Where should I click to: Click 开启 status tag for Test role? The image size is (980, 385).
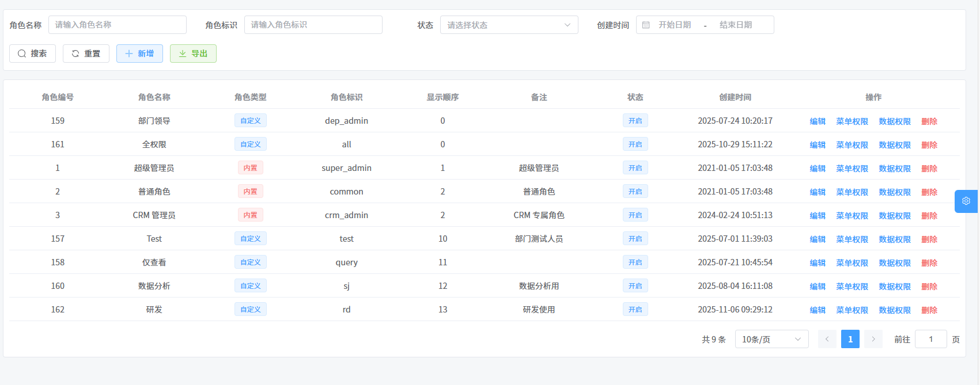(x=635, y=239)
